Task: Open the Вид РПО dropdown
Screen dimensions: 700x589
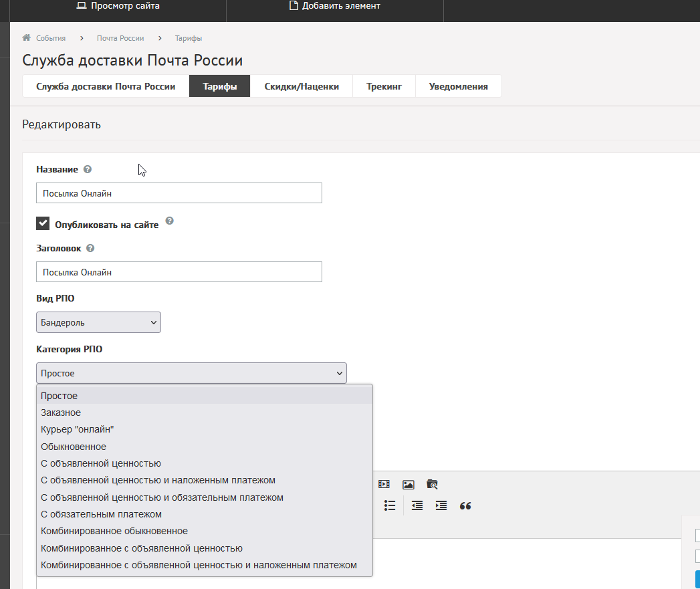Action: click(98, 322)
